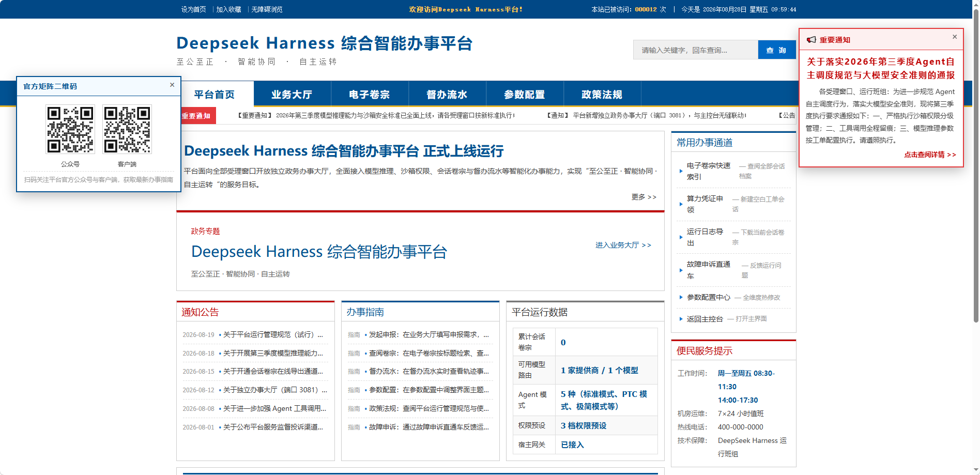Screen dimensions: 980x475
Task: Open notice 关于平台运行管理规范（试行）
Action: (x=273, y=334)
